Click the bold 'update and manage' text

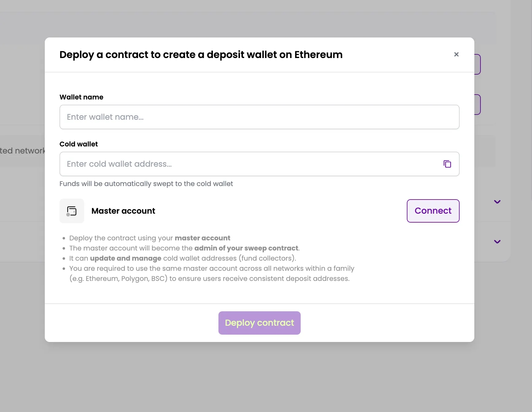[x=125, y=258]
